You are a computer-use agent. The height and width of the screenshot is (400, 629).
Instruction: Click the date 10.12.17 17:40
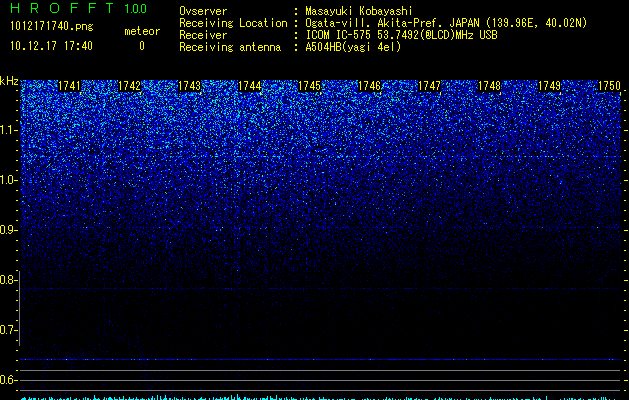coord(51,46)
